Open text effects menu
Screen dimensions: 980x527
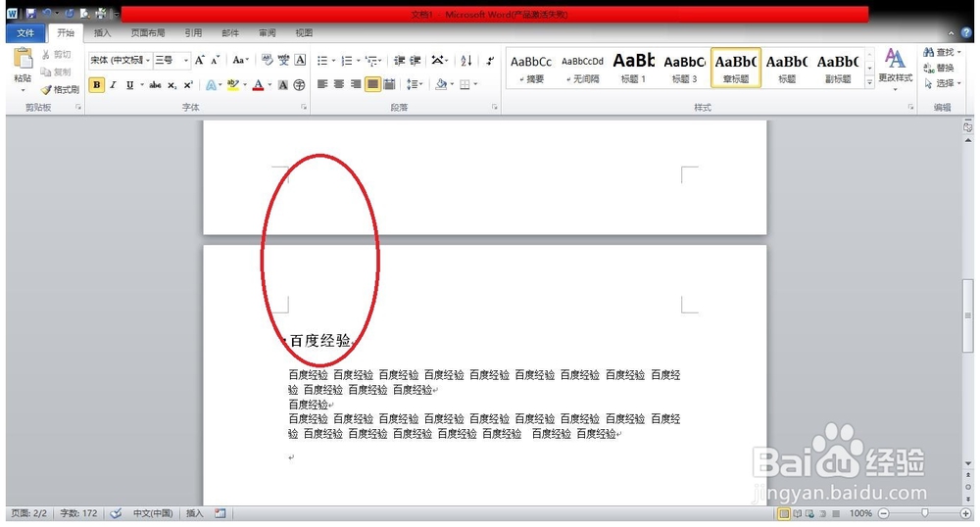213,85
